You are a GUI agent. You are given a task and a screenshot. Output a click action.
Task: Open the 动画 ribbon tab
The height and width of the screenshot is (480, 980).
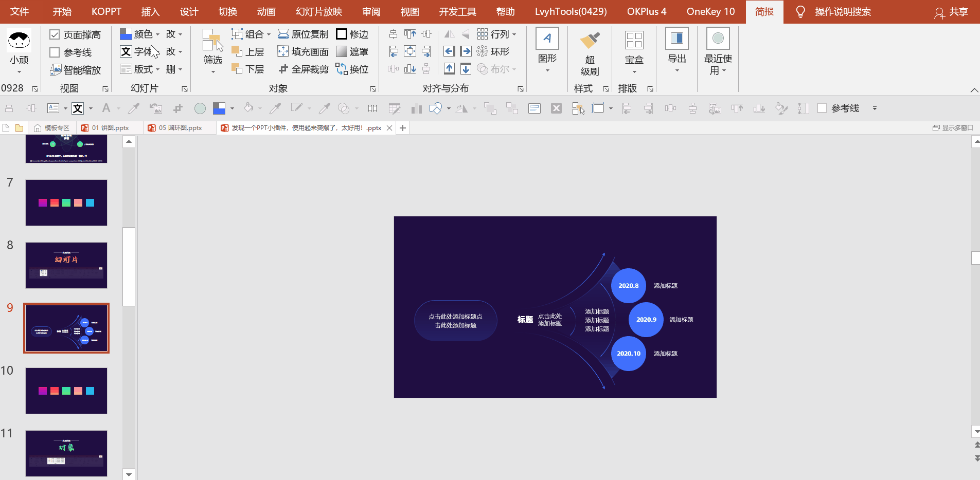[x=266, y=11]
